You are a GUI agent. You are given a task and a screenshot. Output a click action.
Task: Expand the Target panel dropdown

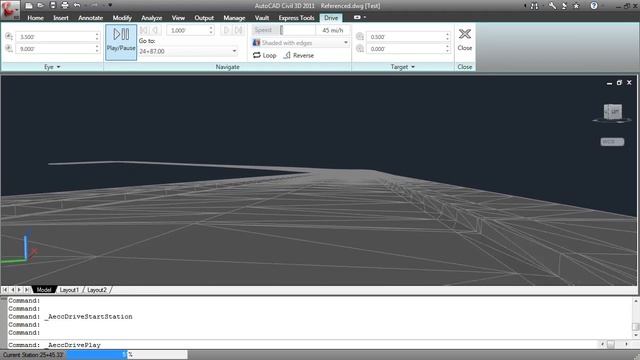(402, 67)
